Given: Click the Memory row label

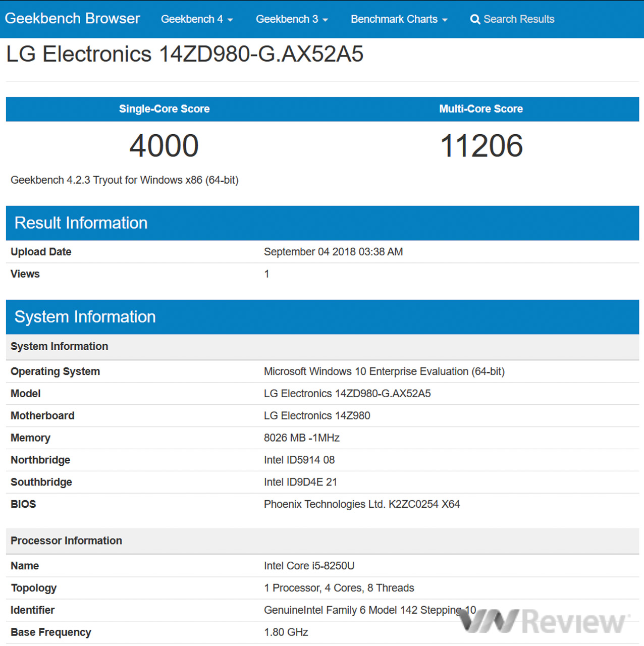Looking at the screenshot, I should [x=30, y=438].
